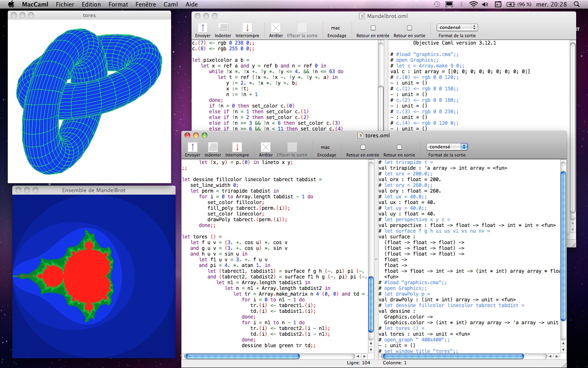Viewport: 588px width, 368px height.
Task: Click Indenter icon in Mandelbrot.oml window
Action: coord(223,28)
